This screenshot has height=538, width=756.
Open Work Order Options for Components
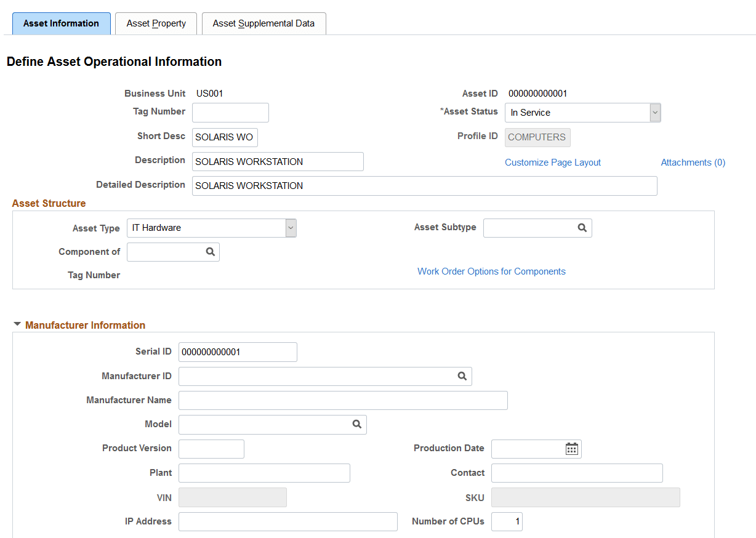[491, 271]
